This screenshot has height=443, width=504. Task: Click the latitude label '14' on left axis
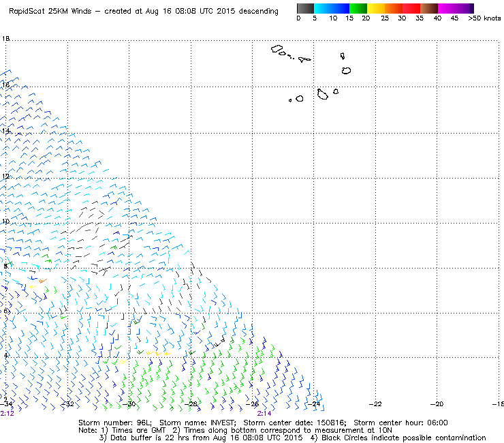coord(5,131)
